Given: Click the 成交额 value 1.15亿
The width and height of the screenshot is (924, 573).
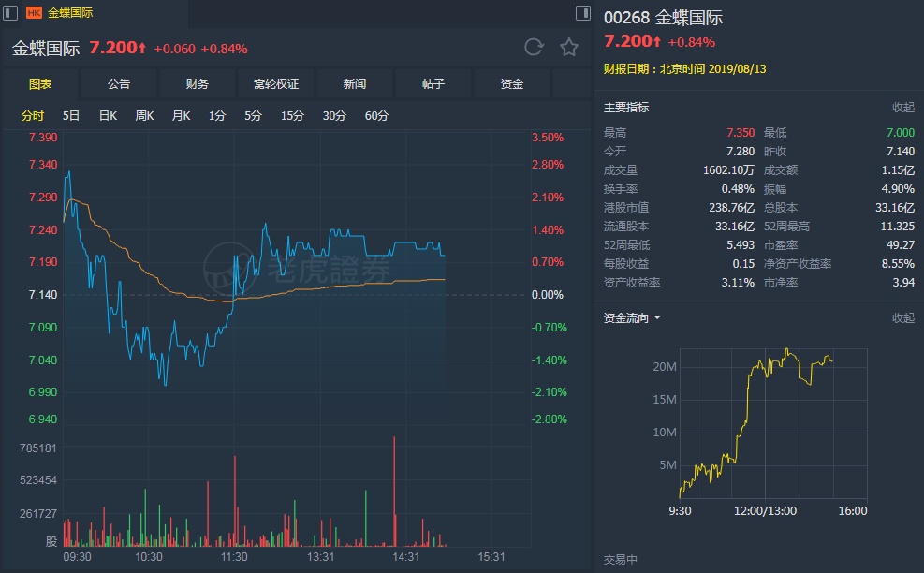Looking at the screenshot, I should click(898, 170).
